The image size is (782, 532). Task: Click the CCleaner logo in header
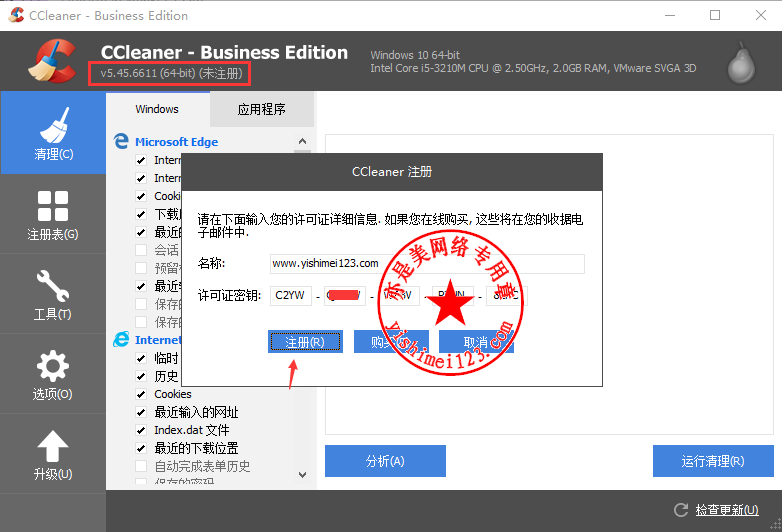[x=52, y=60]
